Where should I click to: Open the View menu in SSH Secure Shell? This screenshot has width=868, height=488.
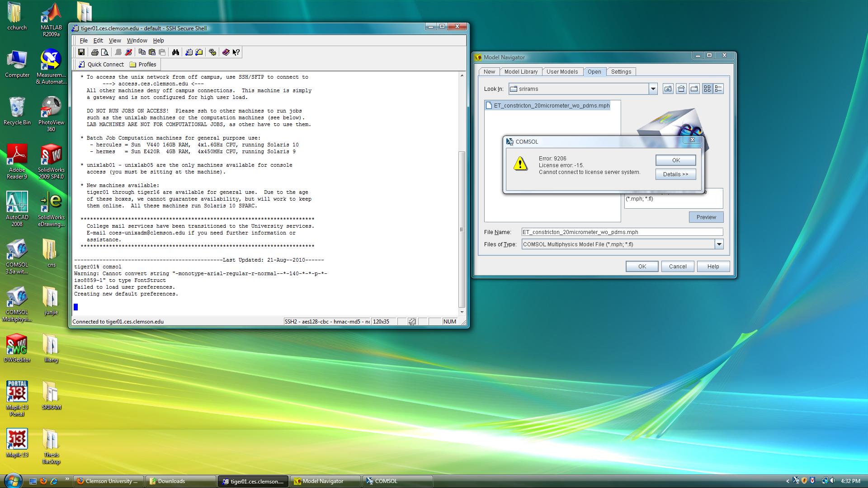[x=115, y=40]
